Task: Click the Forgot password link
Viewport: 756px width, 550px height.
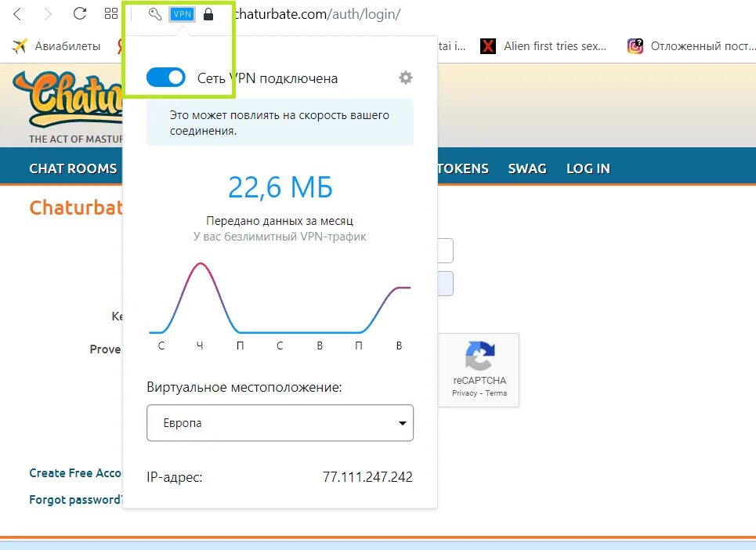Action: coord(76,499)
